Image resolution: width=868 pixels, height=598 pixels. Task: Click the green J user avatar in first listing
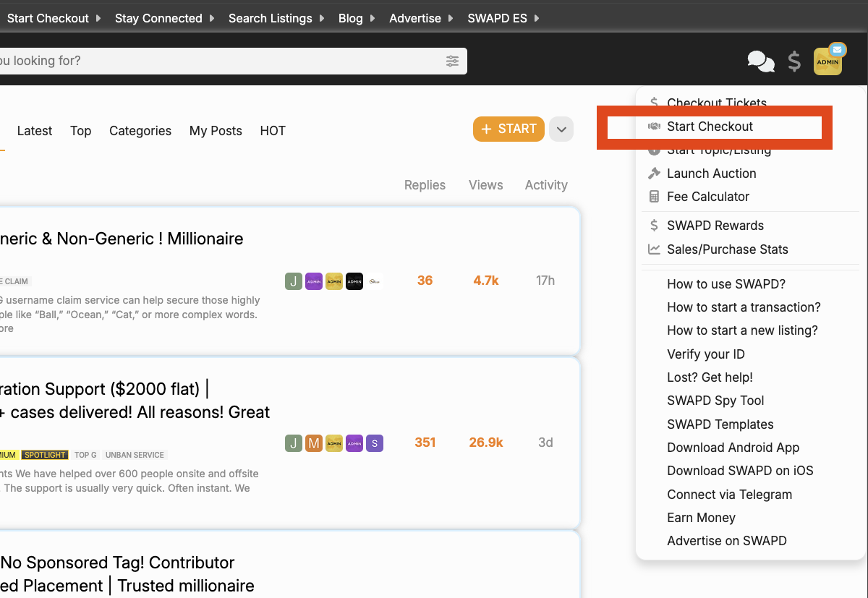click(293, 281)
